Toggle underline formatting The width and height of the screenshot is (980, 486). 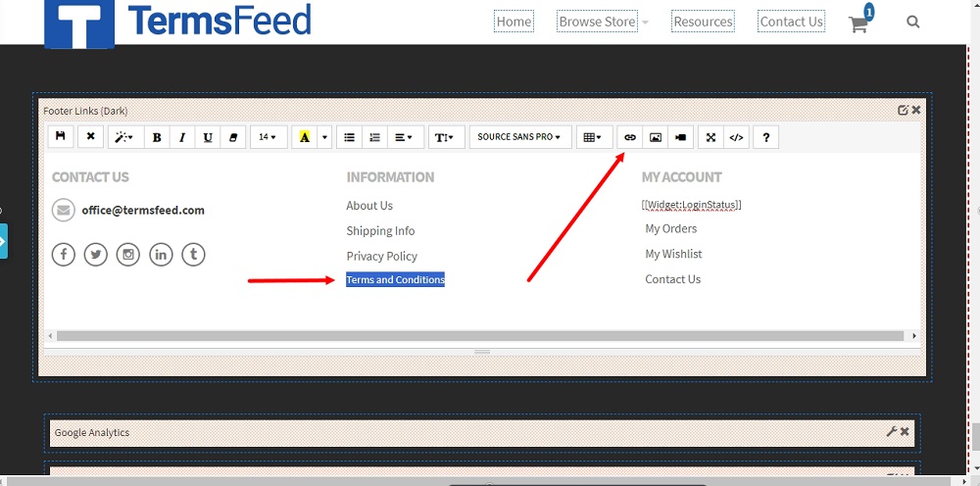[x=208, y=137]
